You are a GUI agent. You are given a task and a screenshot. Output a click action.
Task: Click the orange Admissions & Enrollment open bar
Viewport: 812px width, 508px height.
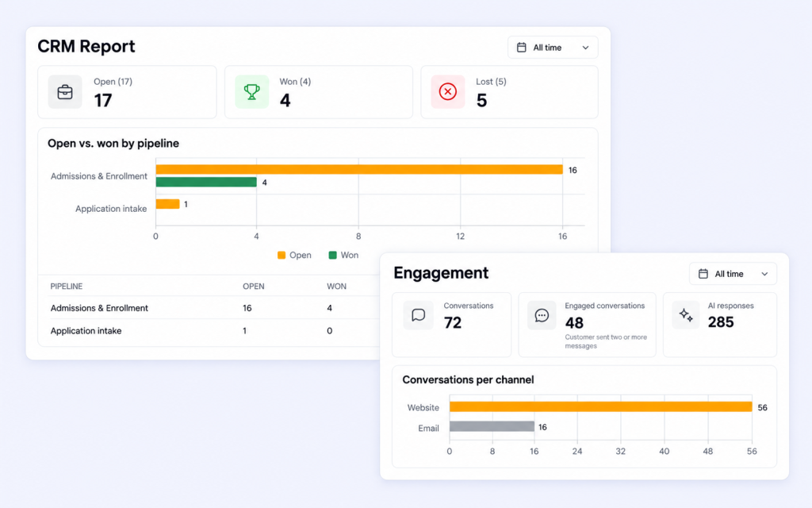coord(359,170)
